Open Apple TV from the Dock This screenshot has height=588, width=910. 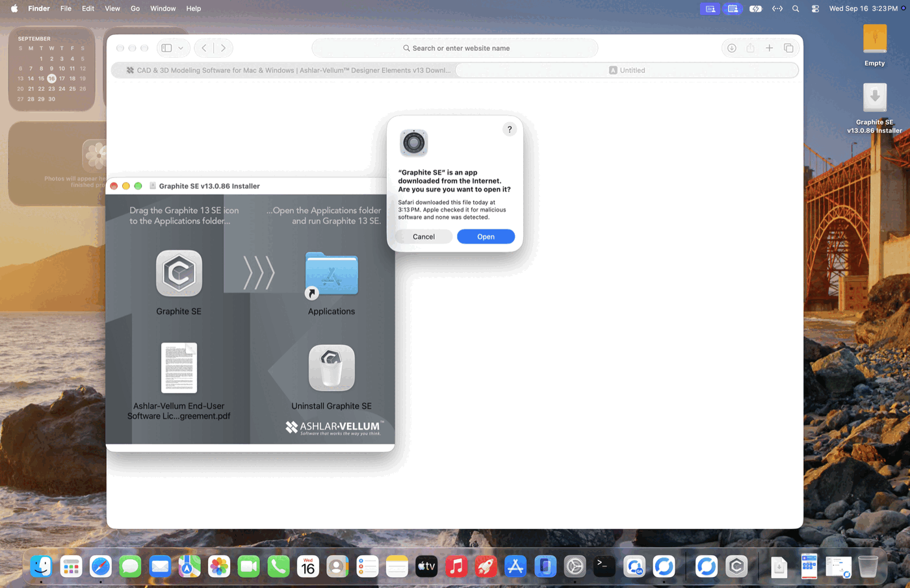point(426,567)
